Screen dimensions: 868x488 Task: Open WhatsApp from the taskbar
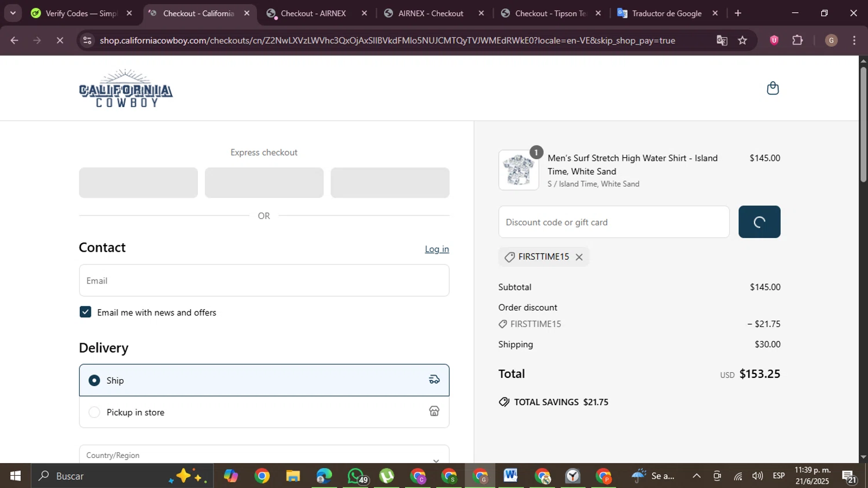(356, 476)
